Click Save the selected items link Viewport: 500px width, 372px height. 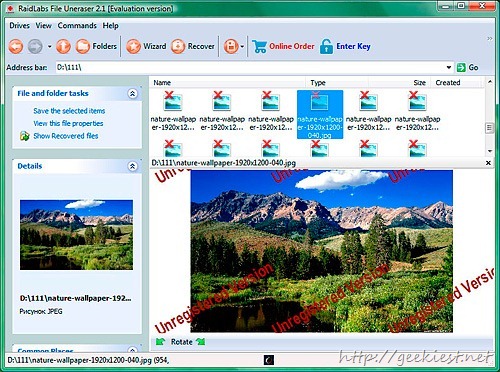tap(69, 111)
